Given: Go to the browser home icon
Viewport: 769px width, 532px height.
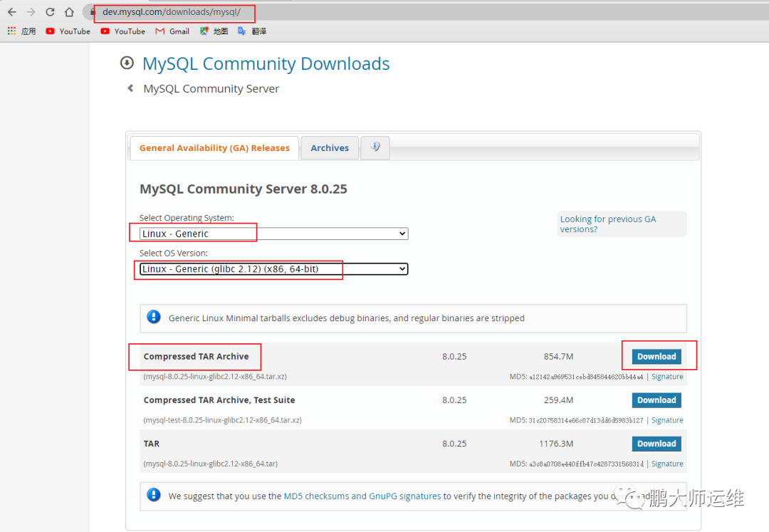Looking at the screenshot, I should [x=69, y=12].
